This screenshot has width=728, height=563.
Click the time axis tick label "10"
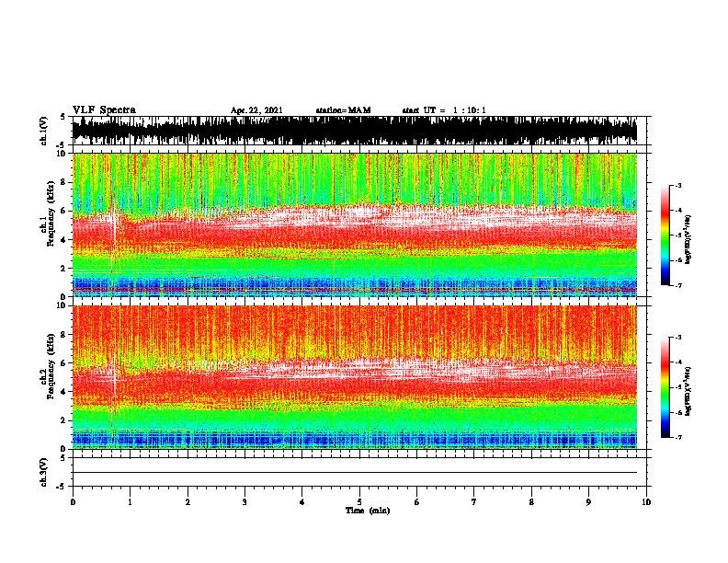pos(646,502)
